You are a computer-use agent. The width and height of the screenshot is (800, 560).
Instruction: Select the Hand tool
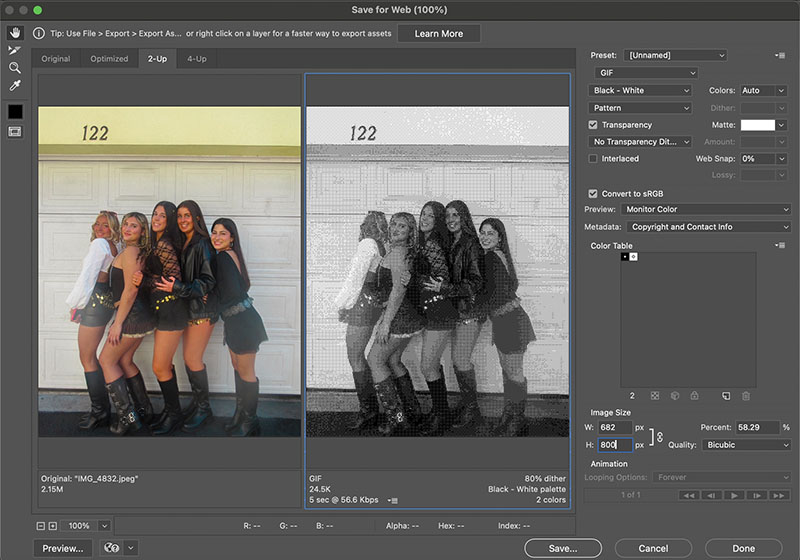[15, 32]
